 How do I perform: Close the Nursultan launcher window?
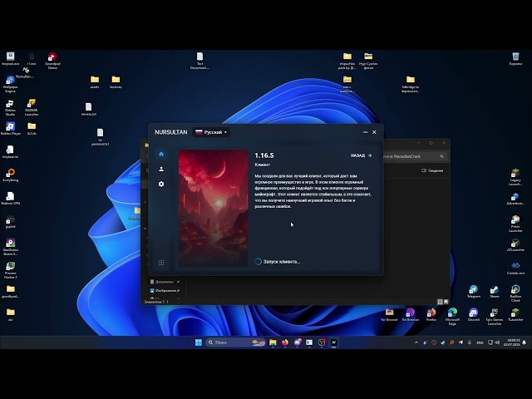[374, 132]
